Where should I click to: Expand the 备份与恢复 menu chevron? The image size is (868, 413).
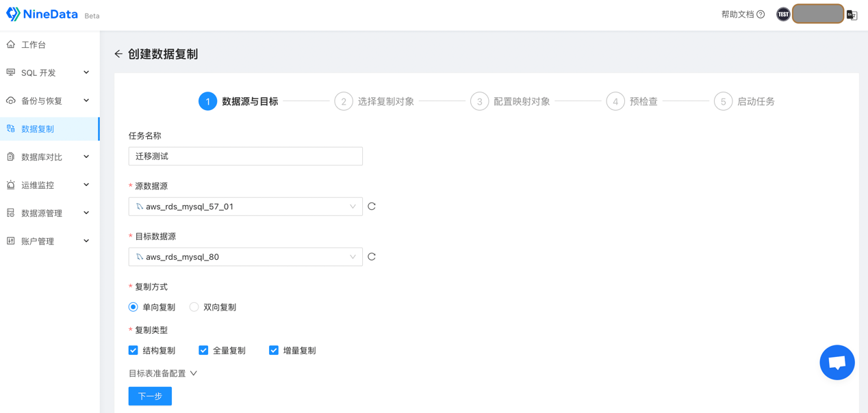(86, 101)
